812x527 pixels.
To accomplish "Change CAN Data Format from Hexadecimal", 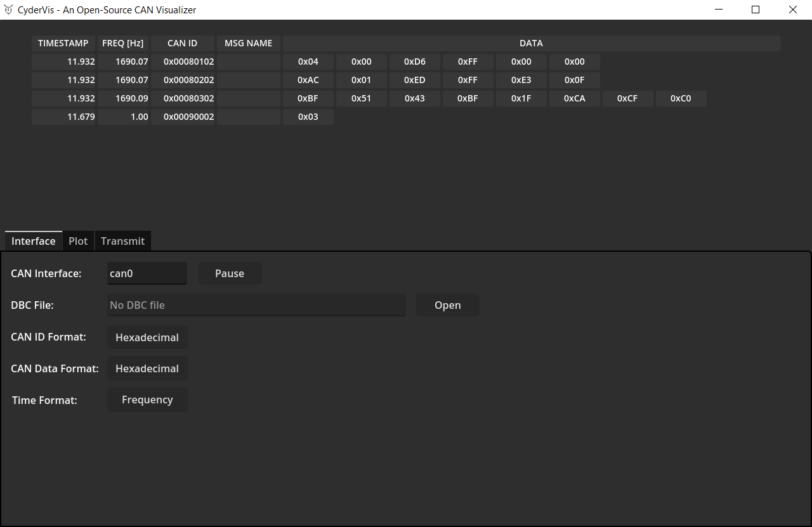I will [x=147, y=368].
